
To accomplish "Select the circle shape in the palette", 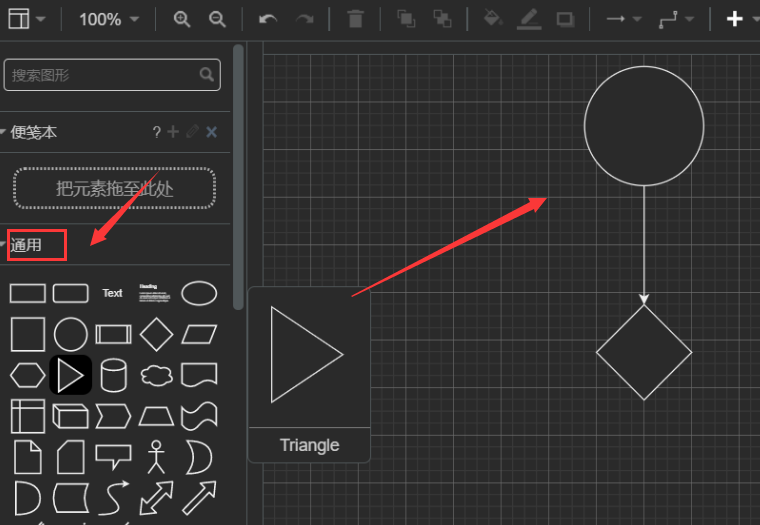I will pyautogui.click(x=71, y=334).
